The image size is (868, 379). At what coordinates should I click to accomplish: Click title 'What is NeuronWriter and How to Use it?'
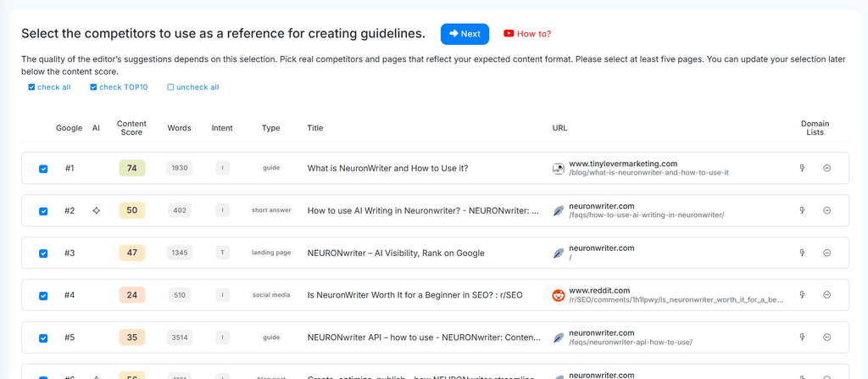coord(387,169)
